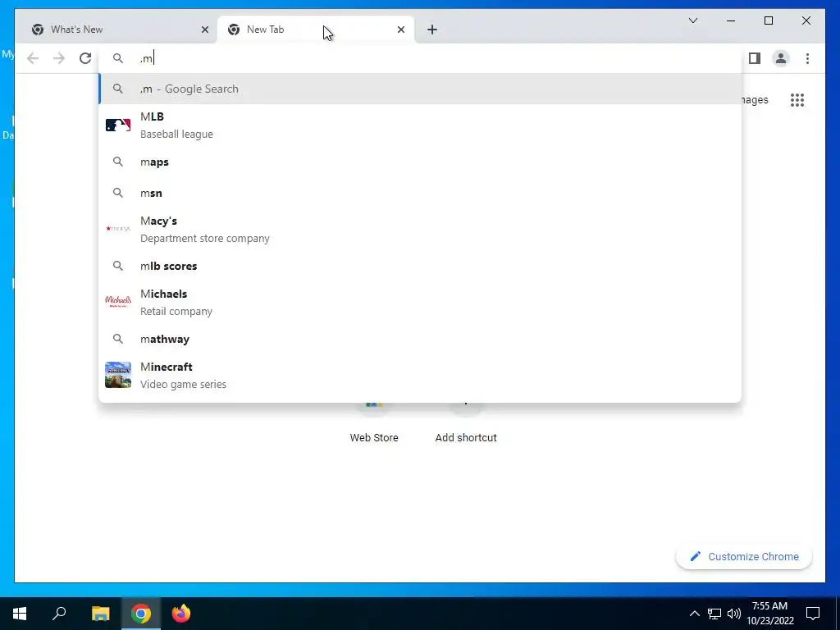
Task: Click the browser back arrow
Action: [x=33, y=58]
